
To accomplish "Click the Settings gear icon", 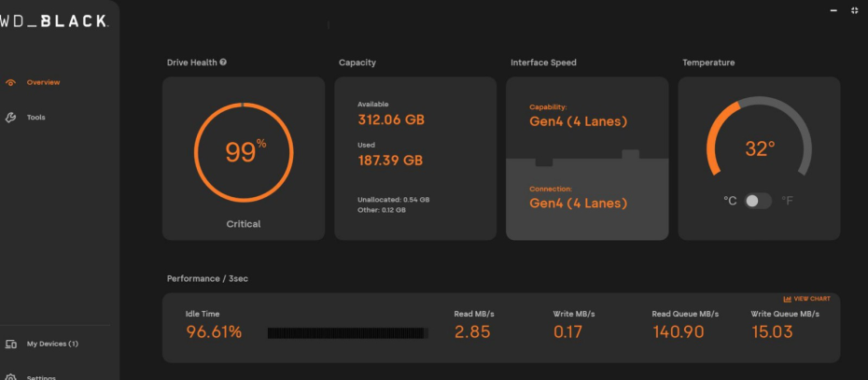I will [x=10, y=377].
